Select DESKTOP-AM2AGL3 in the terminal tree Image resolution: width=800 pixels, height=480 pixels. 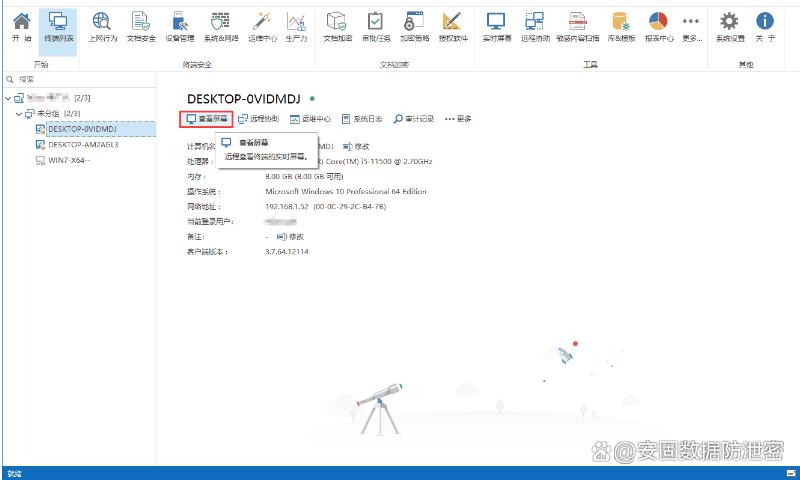coord(83,144)
